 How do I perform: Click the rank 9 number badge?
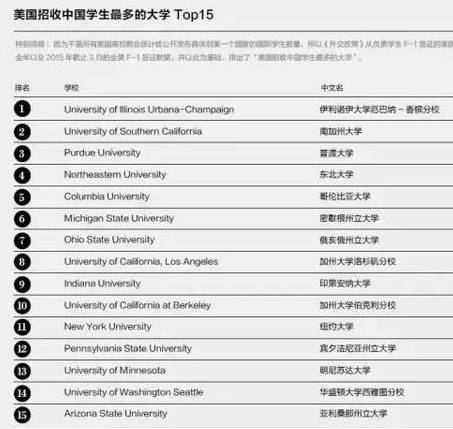(22, 284)
